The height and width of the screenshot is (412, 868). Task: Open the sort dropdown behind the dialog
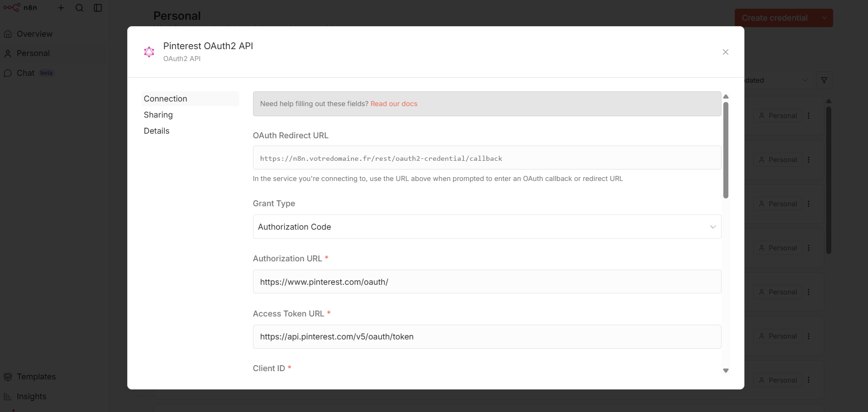(778, 80)
